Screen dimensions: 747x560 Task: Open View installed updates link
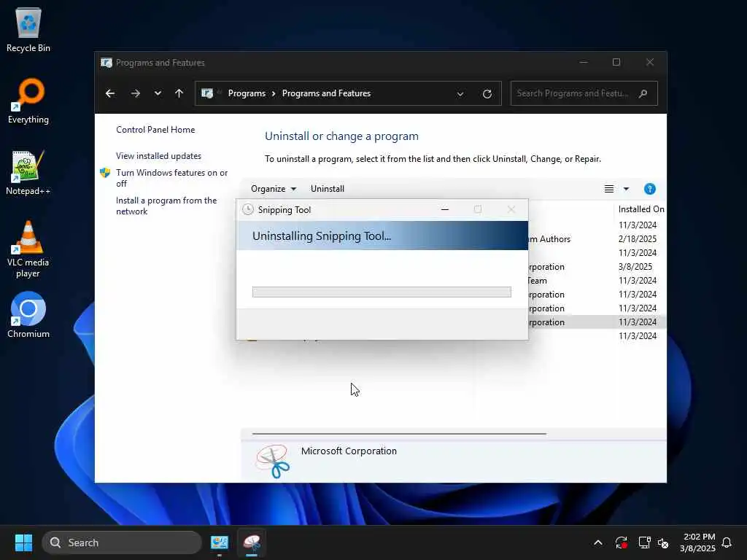coord(158,156)
